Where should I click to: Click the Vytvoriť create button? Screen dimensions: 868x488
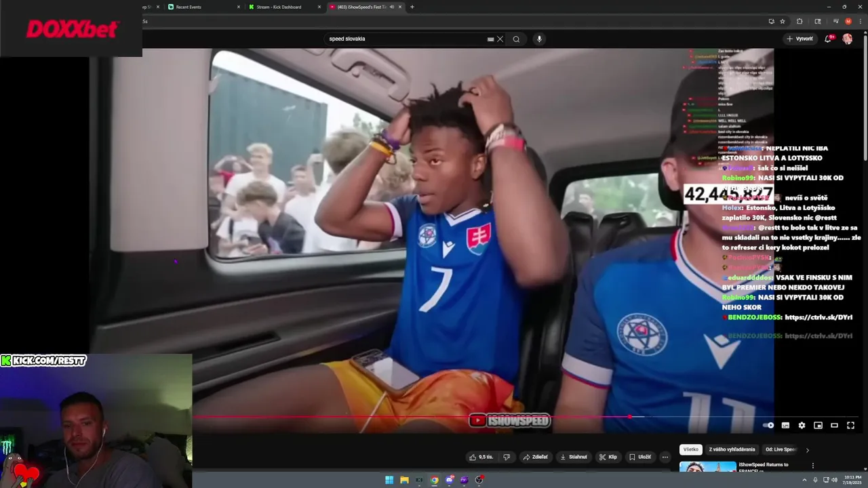point(800,39)
